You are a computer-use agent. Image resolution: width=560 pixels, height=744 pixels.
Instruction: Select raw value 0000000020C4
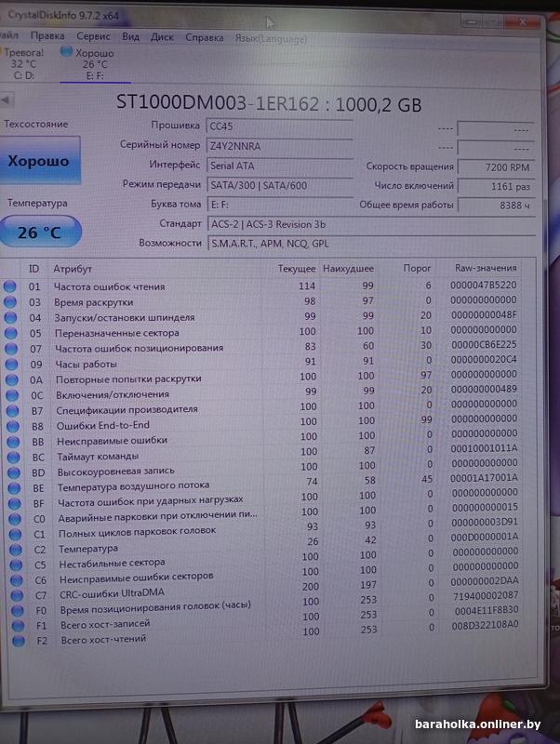click(484, 360)
